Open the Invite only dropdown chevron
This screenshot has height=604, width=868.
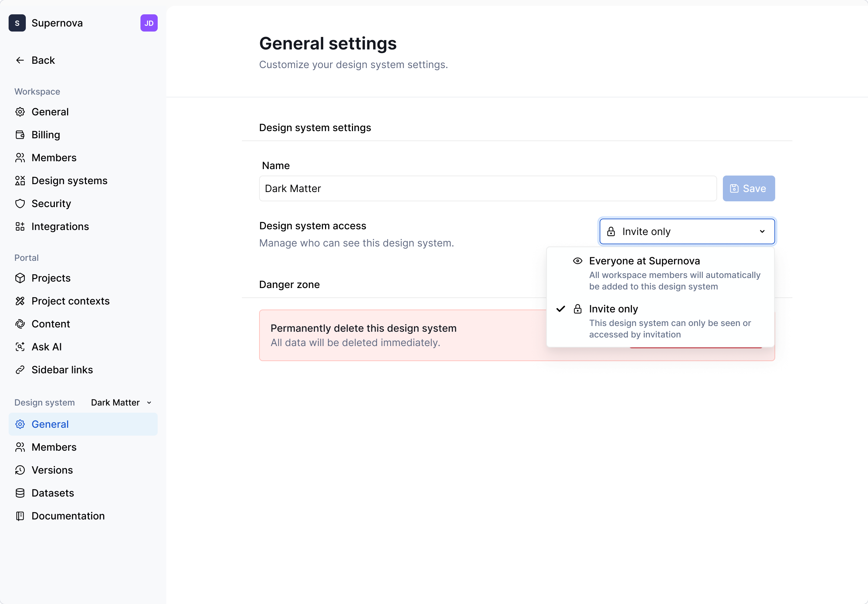[762, 231]
